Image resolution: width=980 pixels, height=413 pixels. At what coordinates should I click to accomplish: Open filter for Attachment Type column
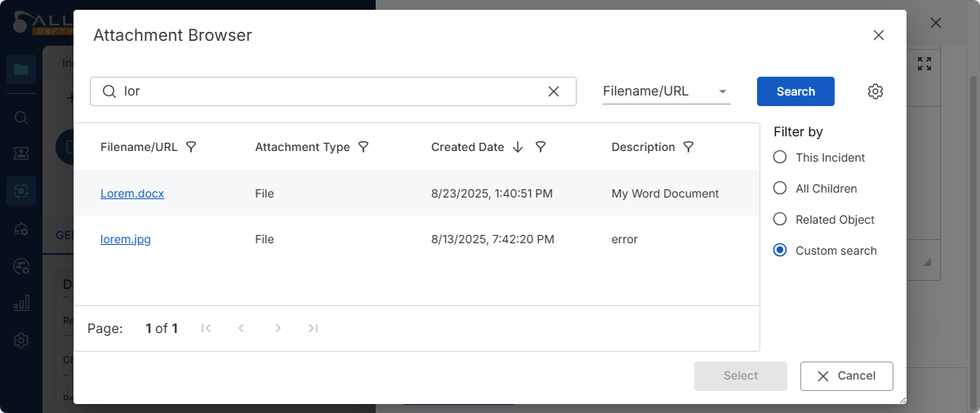pyautogui.click(x=364, y=147)
